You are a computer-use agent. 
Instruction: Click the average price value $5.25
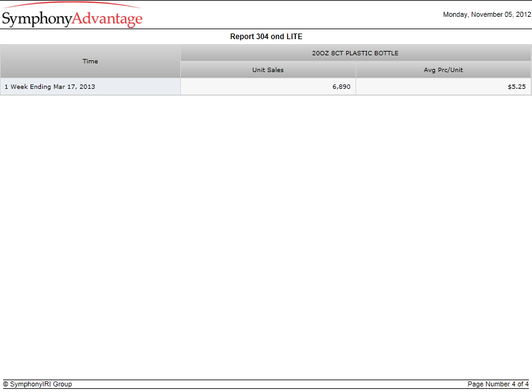point(516,87)
